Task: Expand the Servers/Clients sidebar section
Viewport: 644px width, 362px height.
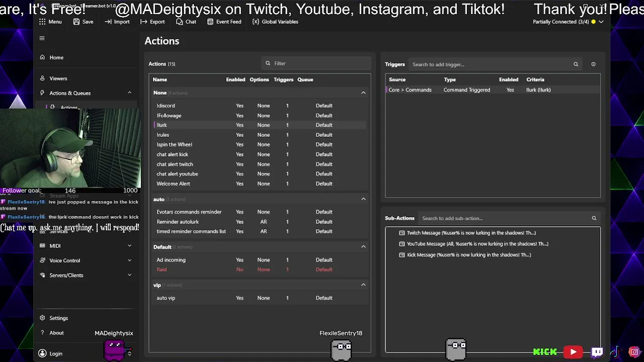Action: coord(129,275)
